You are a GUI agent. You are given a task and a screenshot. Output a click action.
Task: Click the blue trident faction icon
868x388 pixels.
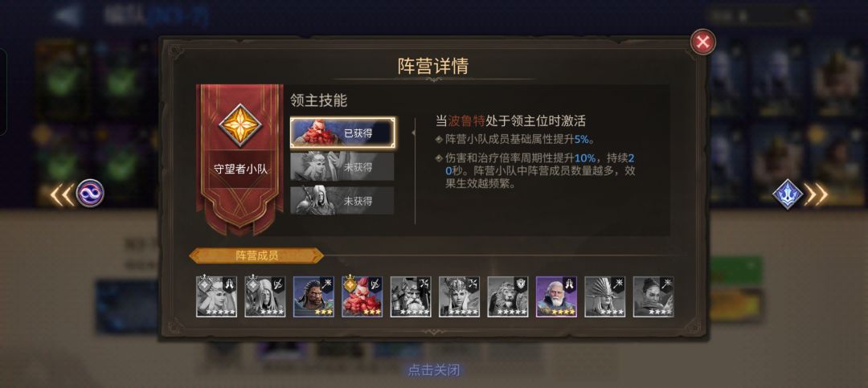click(x=787, y=194)
